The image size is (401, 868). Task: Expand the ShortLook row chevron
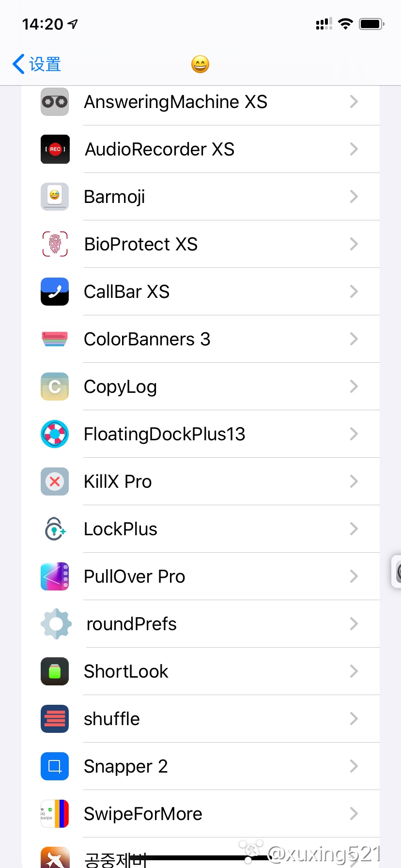click(354, 671)
